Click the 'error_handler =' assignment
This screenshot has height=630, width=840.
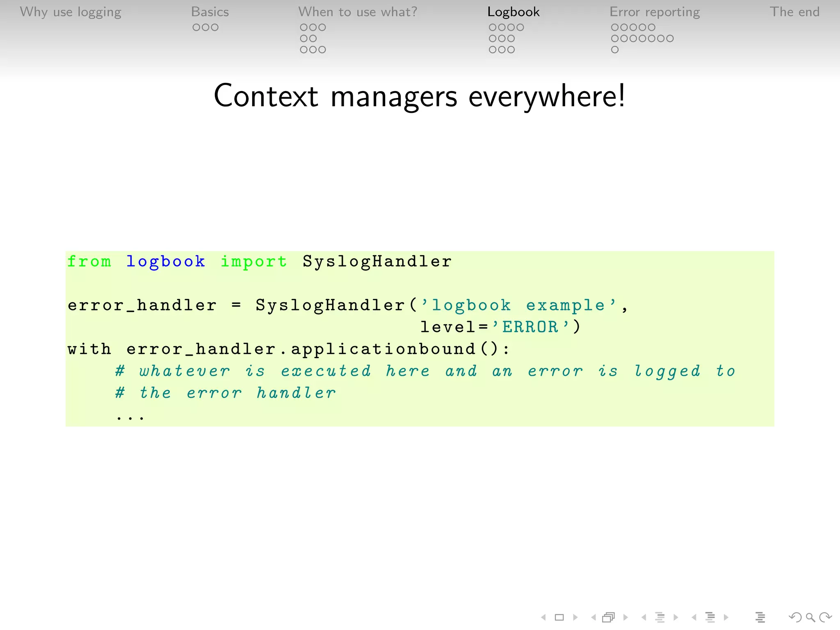(155, 305)
